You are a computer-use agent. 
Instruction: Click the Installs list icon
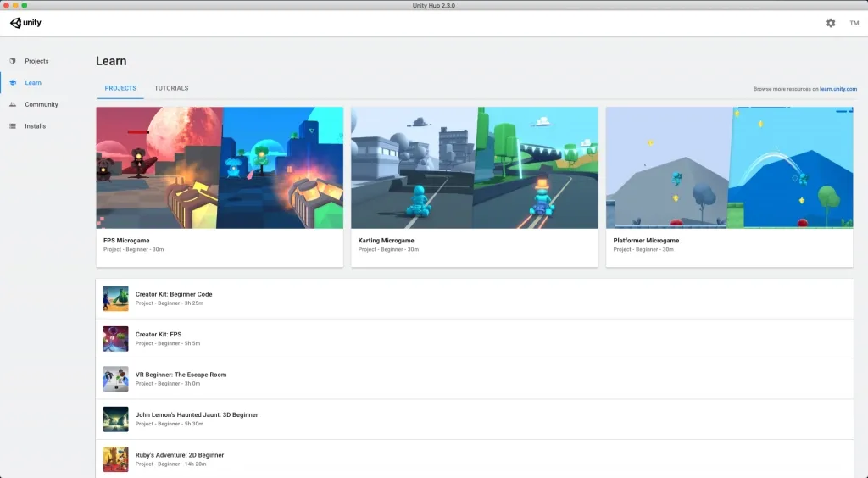click(x=12, y=126)
